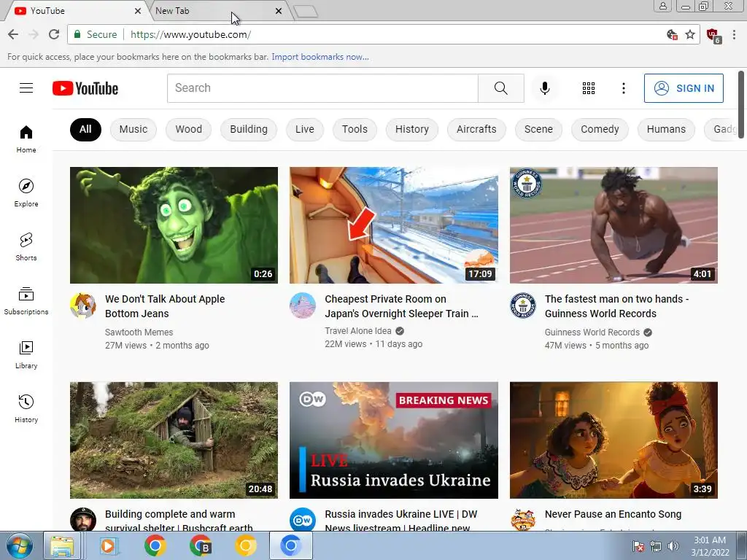747x560 pixels.
Task: Select the Tools filter chip
Action: (355, 130)
